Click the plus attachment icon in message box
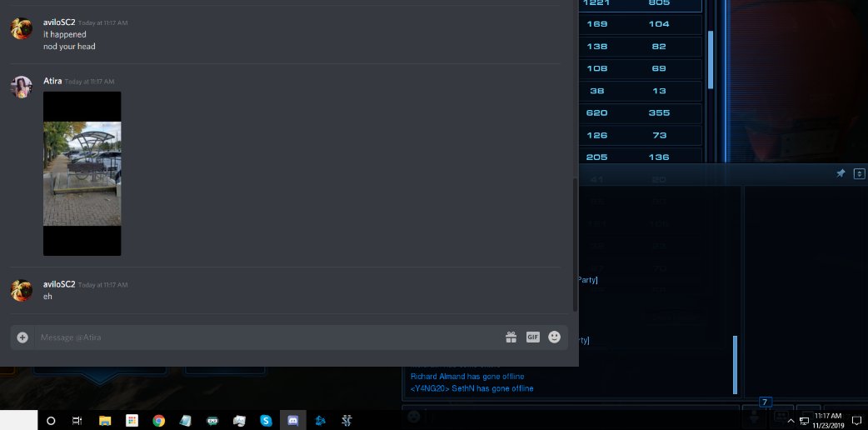 click(x=22, y=337)
